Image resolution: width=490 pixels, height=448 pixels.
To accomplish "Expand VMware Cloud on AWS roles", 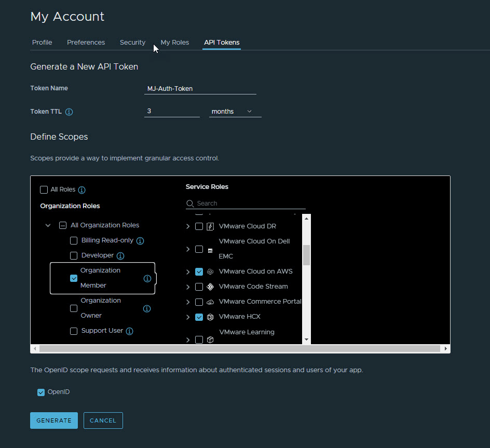I will point(188,271).
